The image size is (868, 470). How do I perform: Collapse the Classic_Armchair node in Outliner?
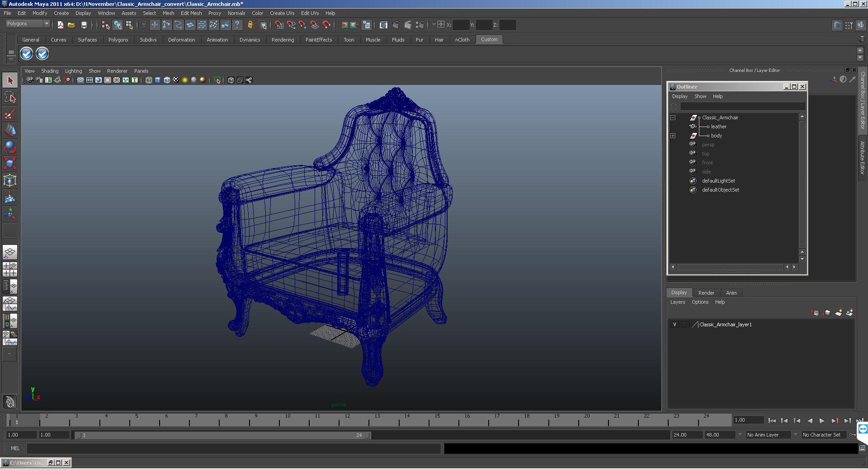click(x=673, y=117)
